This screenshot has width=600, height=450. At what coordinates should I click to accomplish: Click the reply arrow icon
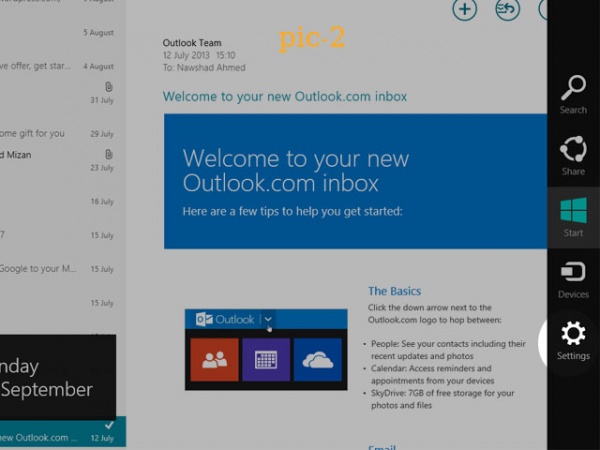click(x=507, y=9)
